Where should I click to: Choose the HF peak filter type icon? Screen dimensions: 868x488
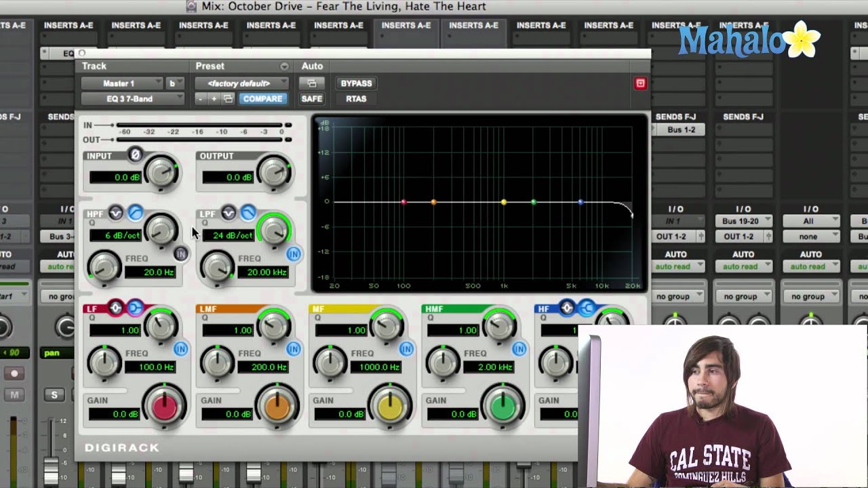(567, 308)
